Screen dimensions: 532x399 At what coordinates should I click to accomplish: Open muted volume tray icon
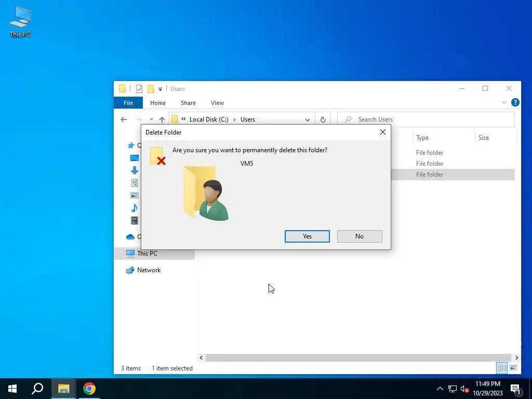pyautogui.click(x=464, y=389)
